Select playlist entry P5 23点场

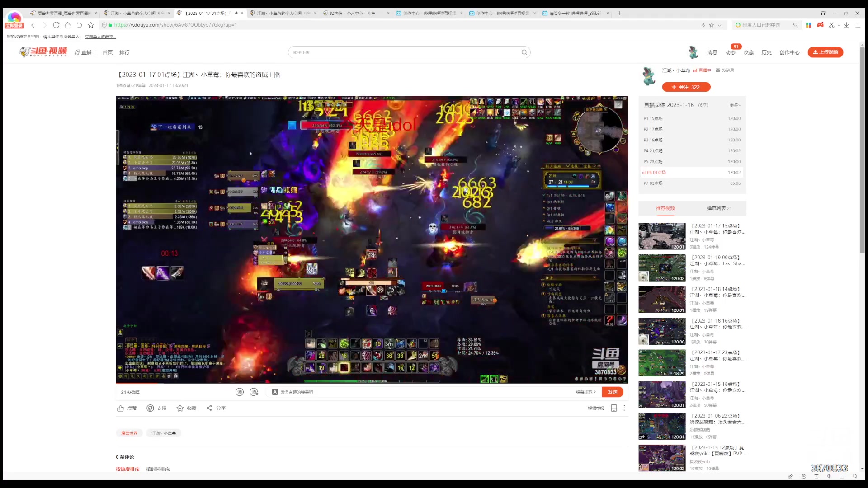[692, 162]
